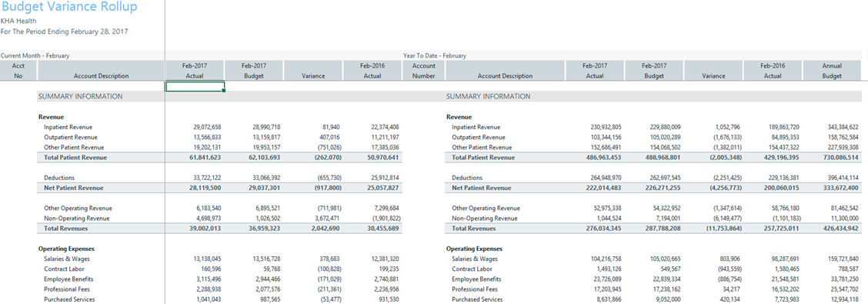Select the left Feb-2017 Budget column header
This screenshot has height=304, width=868.
[253, 70]
